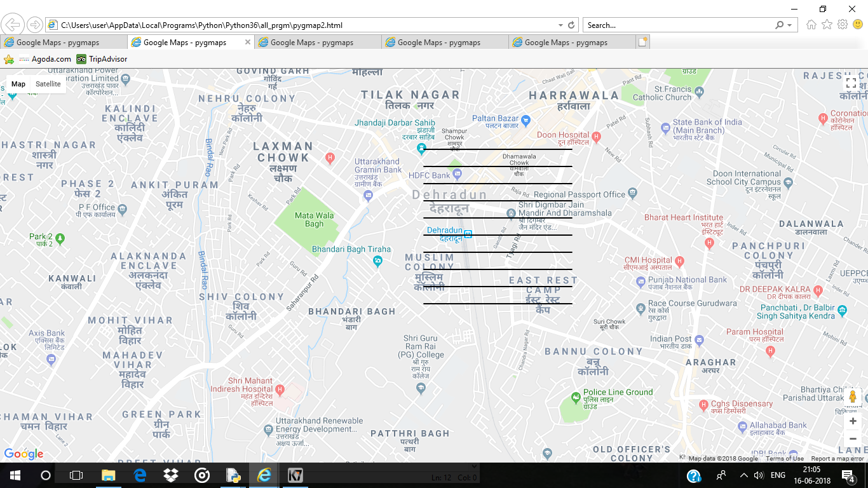Click the Shri Mahant Indiresh Hospital marker
This screenshot has height=488, width=868.
[280, 389]
